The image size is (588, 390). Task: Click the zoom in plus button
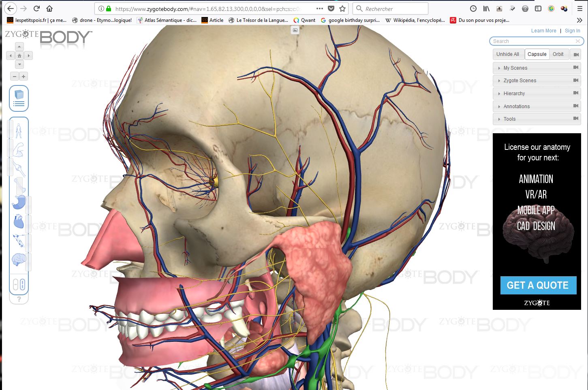(x=24, y=77)
